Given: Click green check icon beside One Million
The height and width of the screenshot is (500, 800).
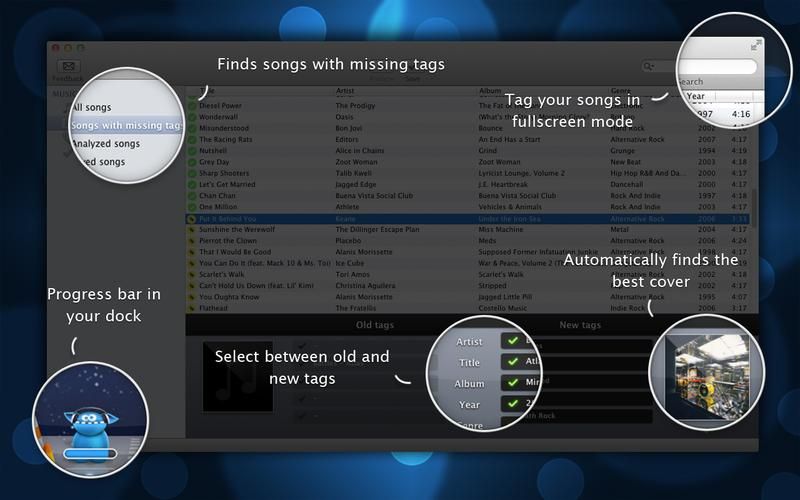Looking at the screenshot, I should (x=192, y=207).
